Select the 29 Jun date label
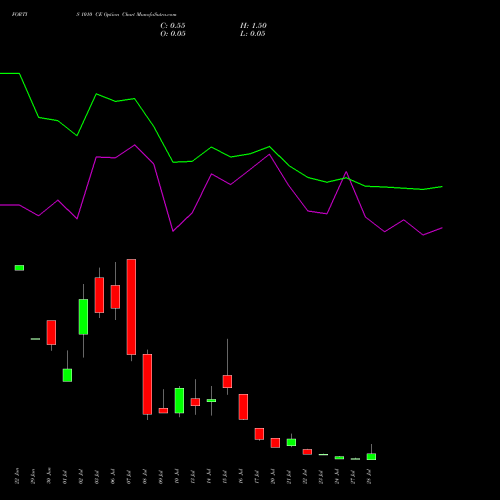The width and height of the screenshot is (500, 500). [33, 476]
